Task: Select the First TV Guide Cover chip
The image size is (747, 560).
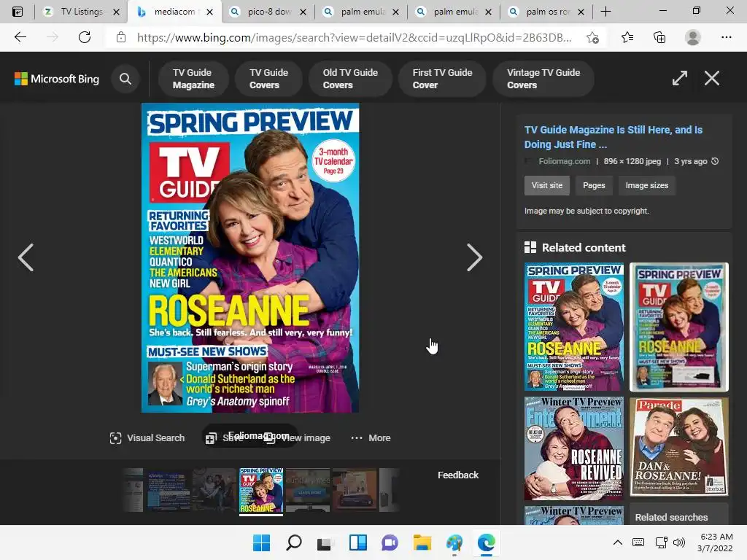Action: [442, 79]
